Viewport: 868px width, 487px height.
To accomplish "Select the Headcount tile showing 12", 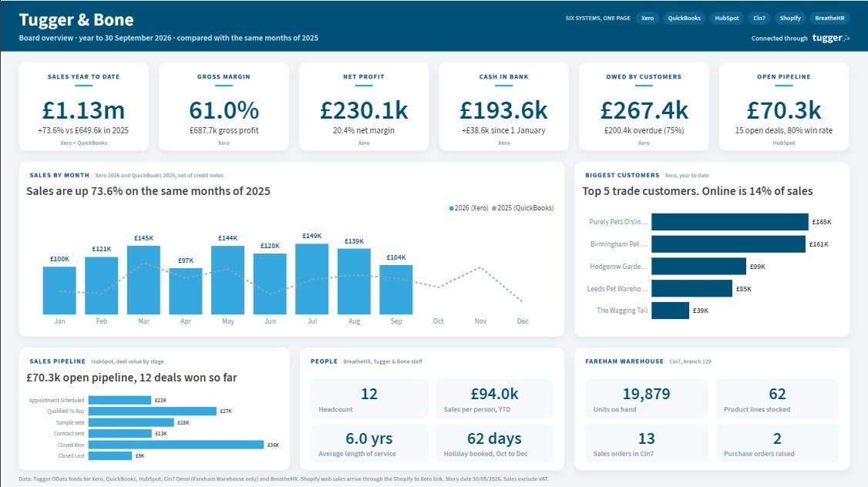I will pyautogui.click(x=369, y=399).
